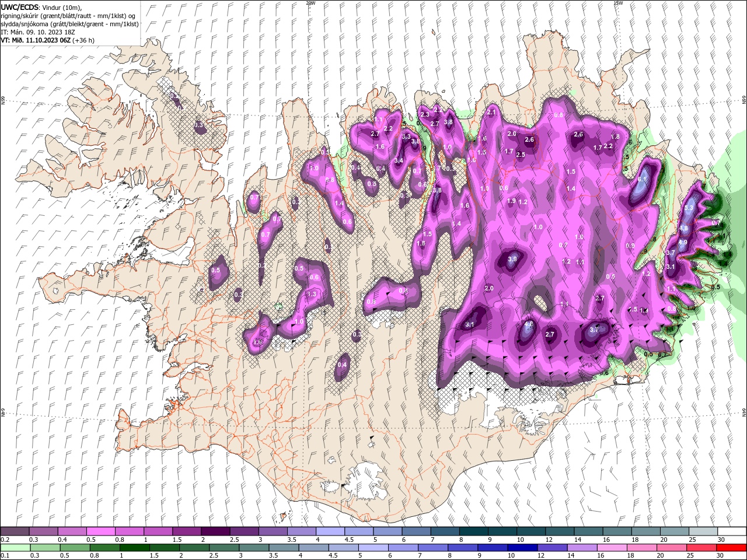The height and width of the screenshot is (560, 747).
Task: Pick the grey 20 swatch in the purple legend
Action: 674,531
